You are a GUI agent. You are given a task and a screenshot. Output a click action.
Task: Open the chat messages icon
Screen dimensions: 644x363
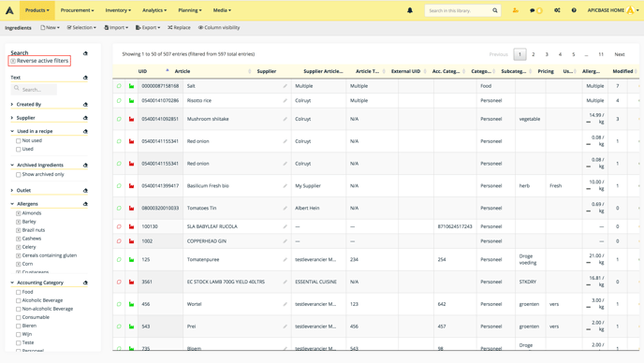tap(533, 10)
